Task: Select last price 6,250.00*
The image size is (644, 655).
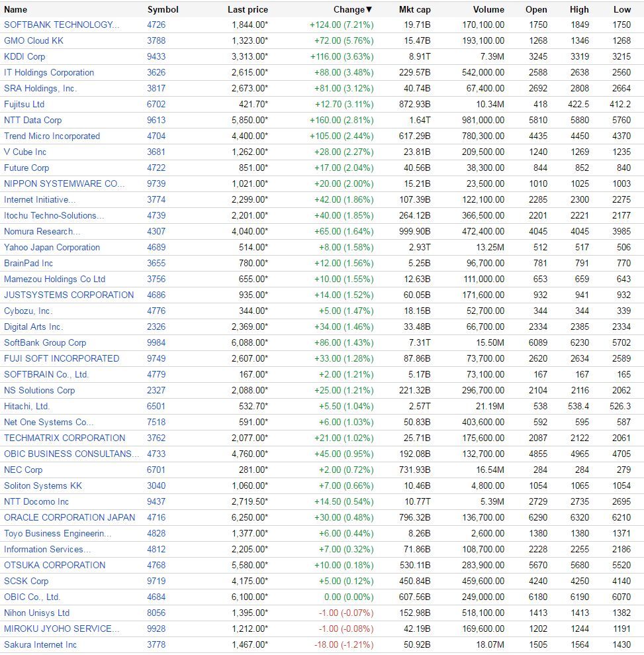Action: click(250, 517)
